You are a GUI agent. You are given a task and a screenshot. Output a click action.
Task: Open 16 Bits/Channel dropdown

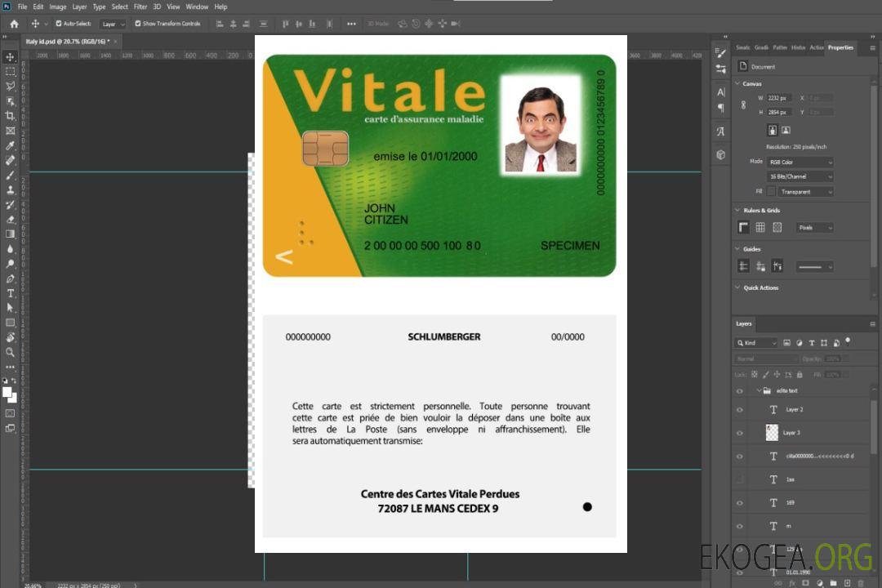pyautogui.click(x=800, y=176)
